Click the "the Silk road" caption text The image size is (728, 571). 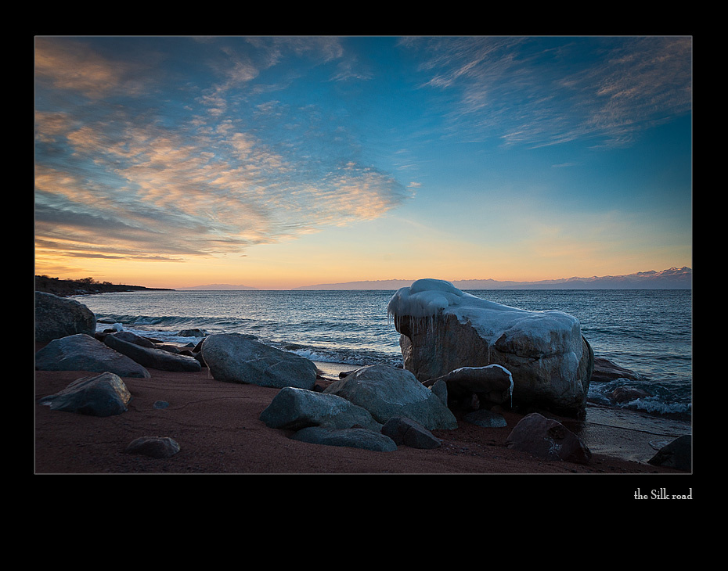(x=662, y=494)
